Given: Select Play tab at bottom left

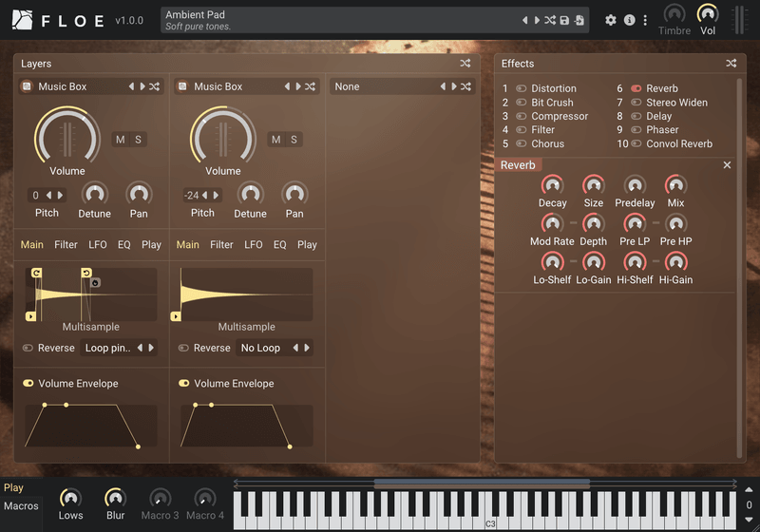Looking at the screenshot, I should click(x=13, y=487).
